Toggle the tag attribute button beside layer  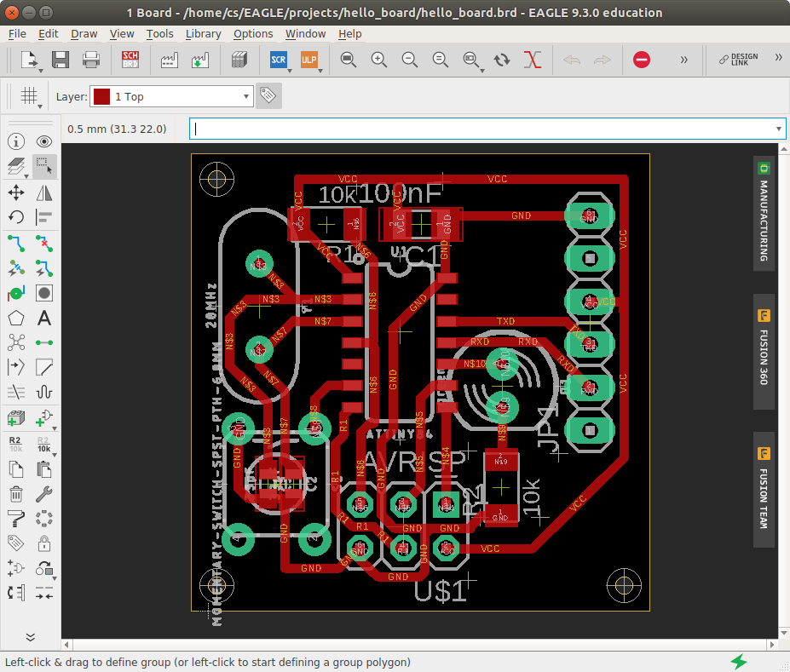(x=268, y=95)
